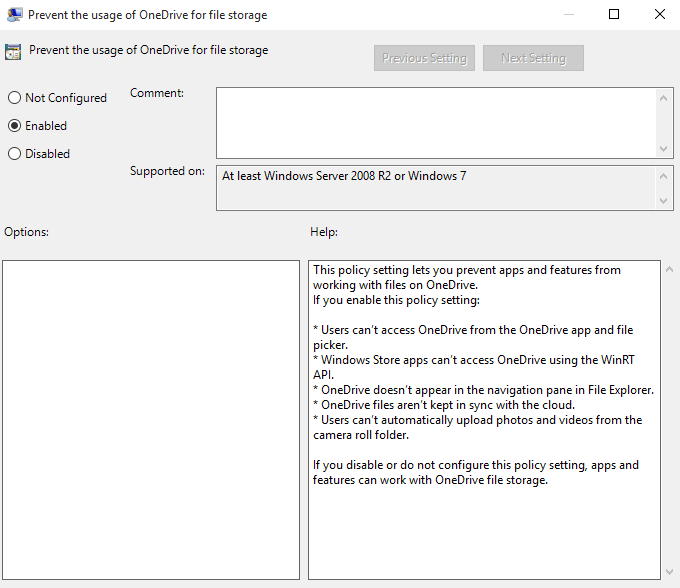Set the policy to Disabled

(15, 154)
